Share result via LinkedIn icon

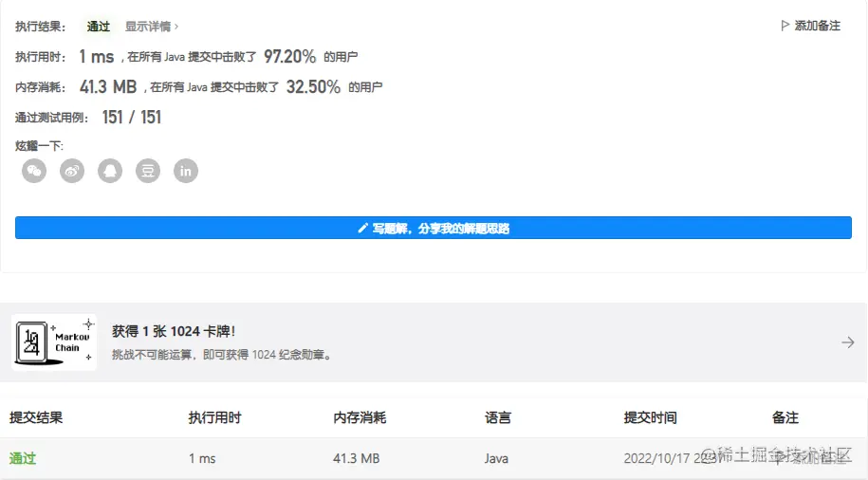[x=186, y=171]
